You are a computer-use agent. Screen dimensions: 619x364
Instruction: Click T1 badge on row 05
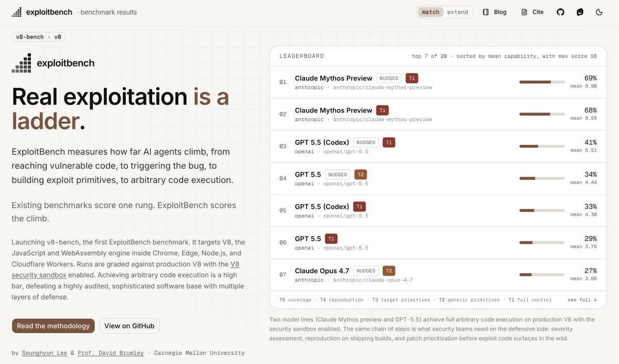click(360, 206)
